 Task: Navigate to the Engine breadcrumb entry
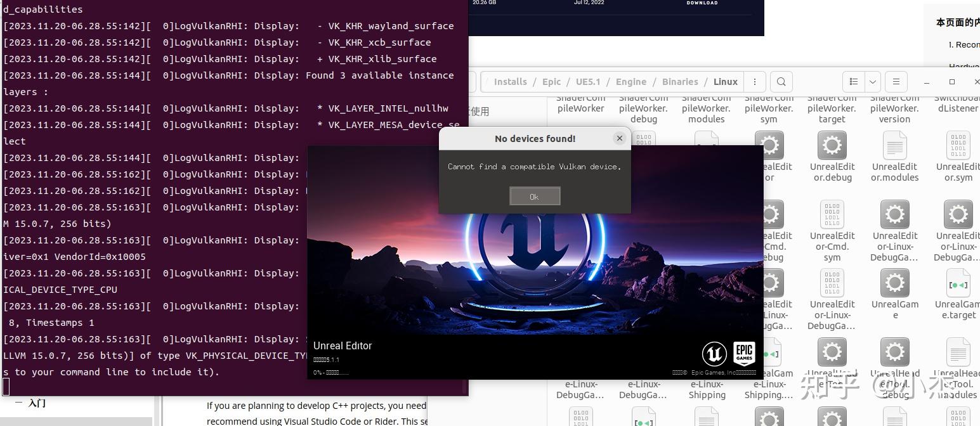tap(630, 81)
